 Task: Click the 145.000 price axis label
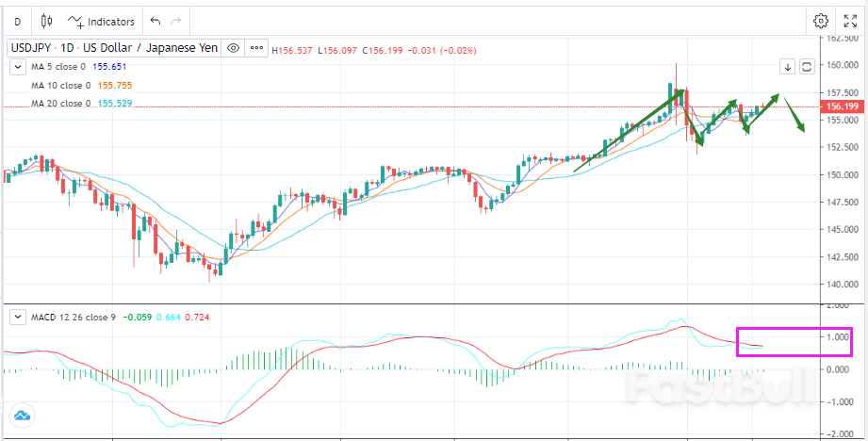[x=841, y=230]
